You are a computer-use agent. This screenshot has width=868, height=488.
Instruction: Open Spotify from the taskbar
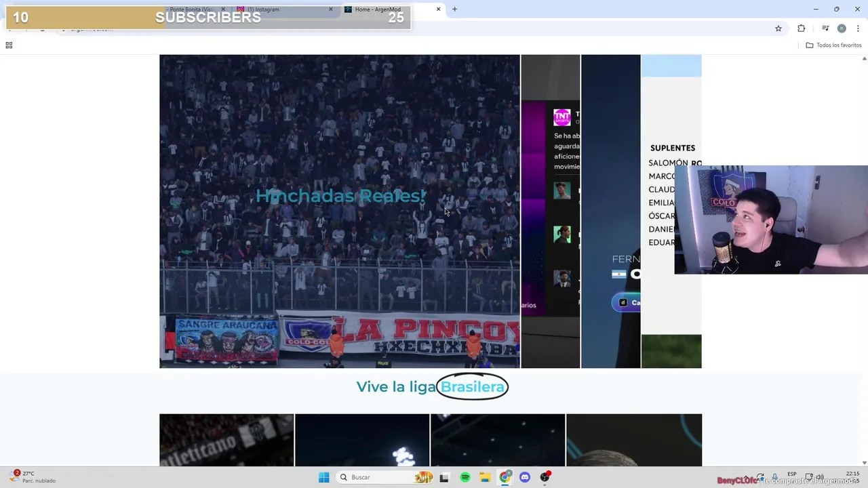coord(465,477)
